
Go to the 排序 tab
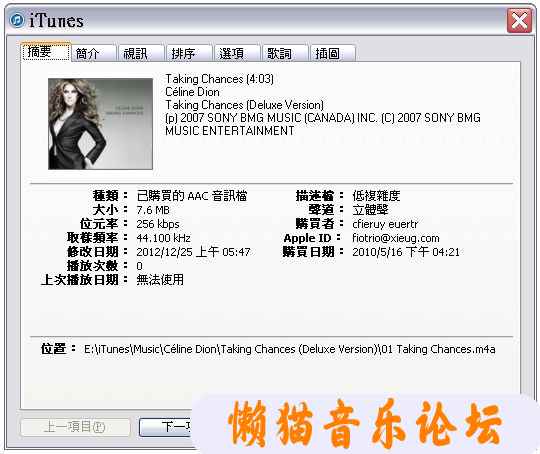click(189, 53)
